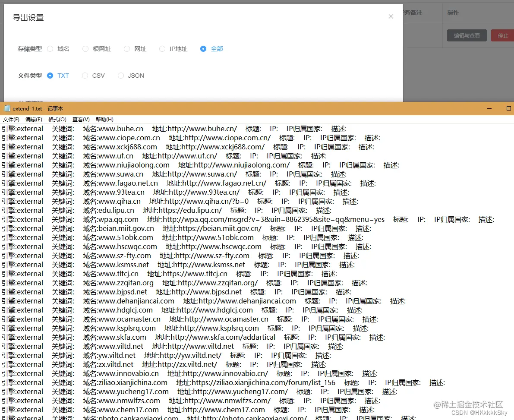
Task: Open the 编辑(E) menu in Notepad
Action: click(x=34, y=119)
